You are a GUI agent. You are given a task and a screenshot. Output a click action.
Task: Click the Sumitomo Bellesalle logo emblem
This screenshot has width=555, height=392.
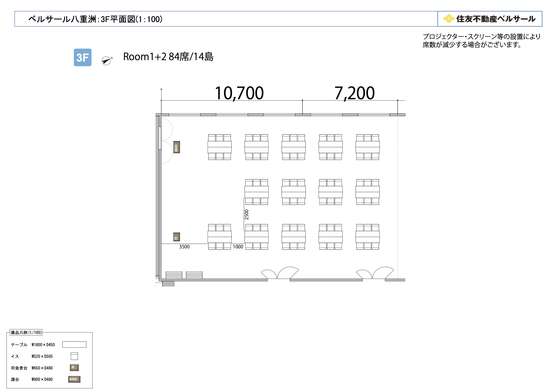[x=449, y=19]
